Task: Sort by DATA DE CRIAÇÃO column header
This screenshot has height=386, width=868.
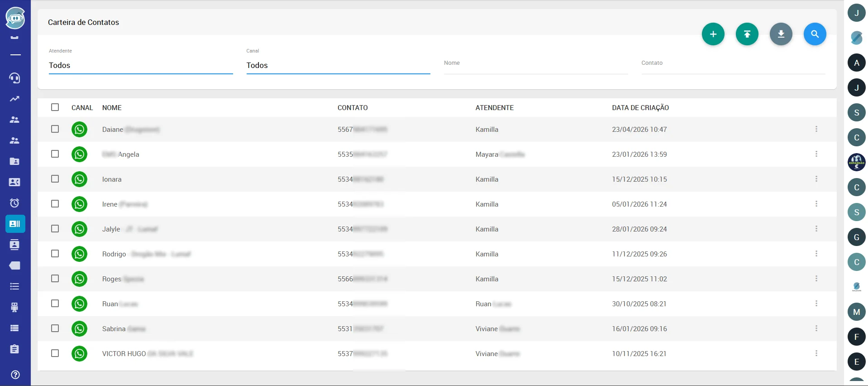Action: (640, 108)
